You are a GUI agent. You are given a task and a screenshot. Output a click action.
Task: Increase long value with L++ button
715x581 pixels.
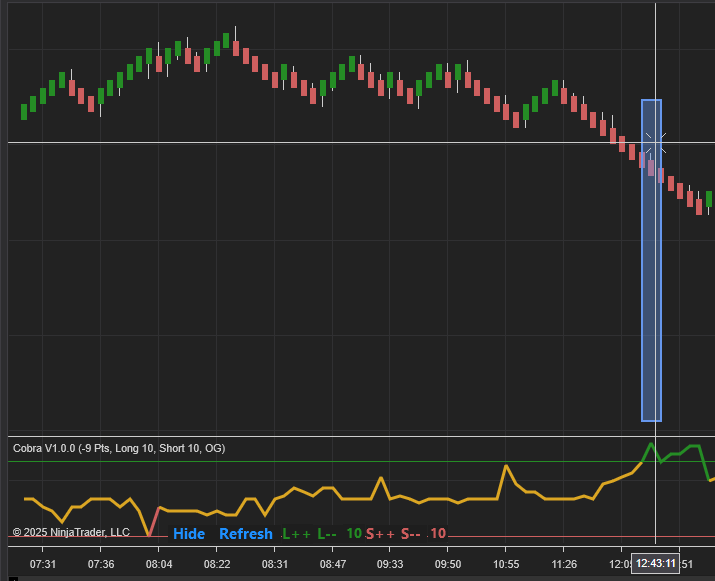pyautogui.click(x=297, y=534)
